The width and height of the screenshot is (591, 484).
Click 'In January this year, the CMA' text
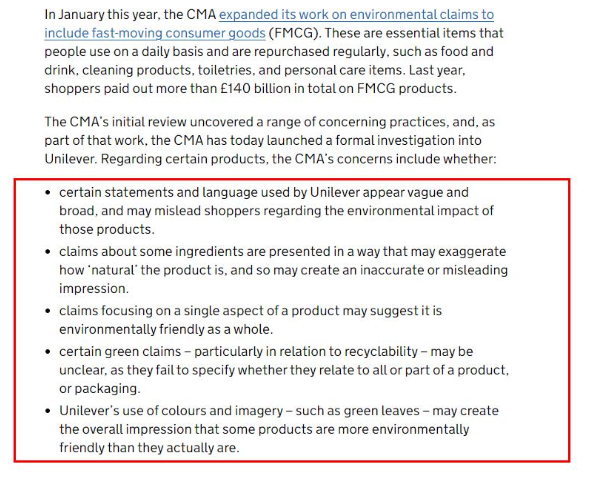[130, 15]
